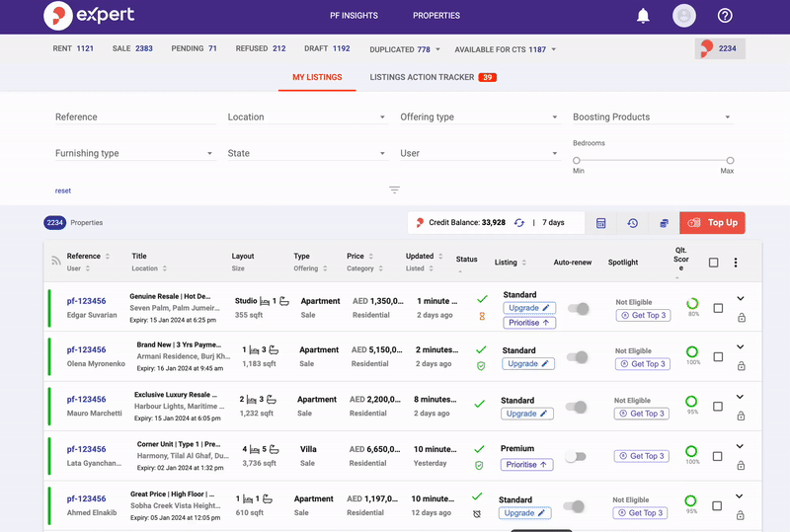This screenshot has height=532, width=790.
Task: Click Get Top 3 for Lata Gyanchandani's listing
Action: [x=643, y=456]
